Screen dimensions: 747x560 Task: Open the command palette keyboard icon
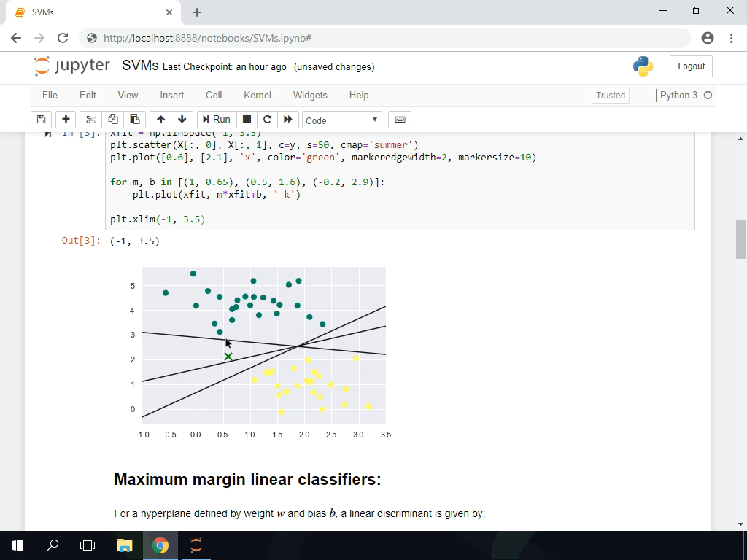click(400, 119)
